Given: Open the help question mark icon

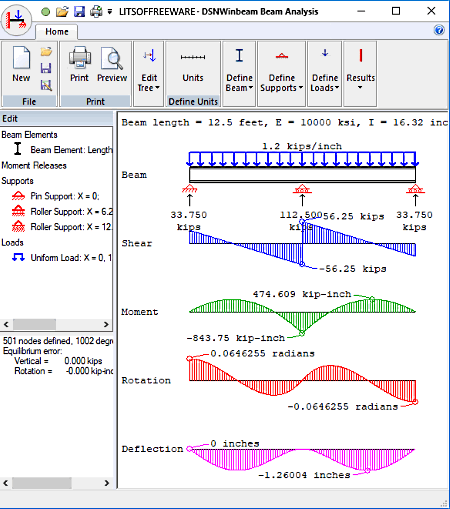Looking at the screenshot, I should pyautogui.click(x=439, y=30).
